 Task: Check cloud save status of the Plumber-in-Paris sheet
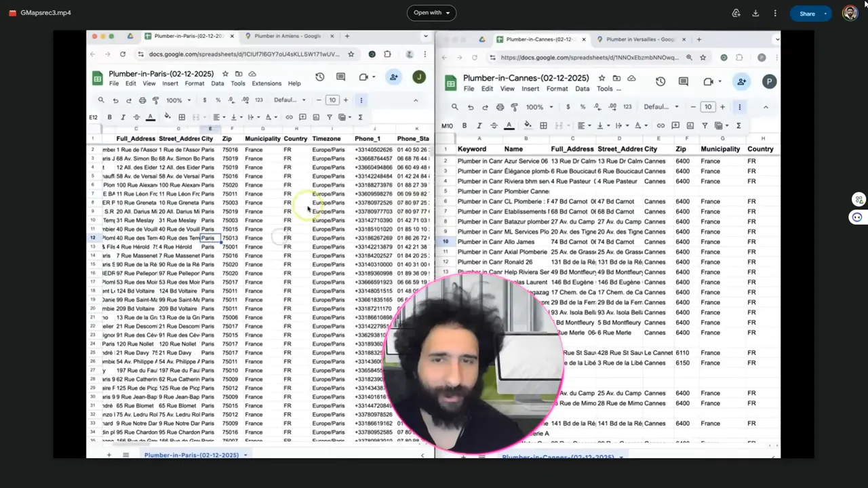[252, 74]
